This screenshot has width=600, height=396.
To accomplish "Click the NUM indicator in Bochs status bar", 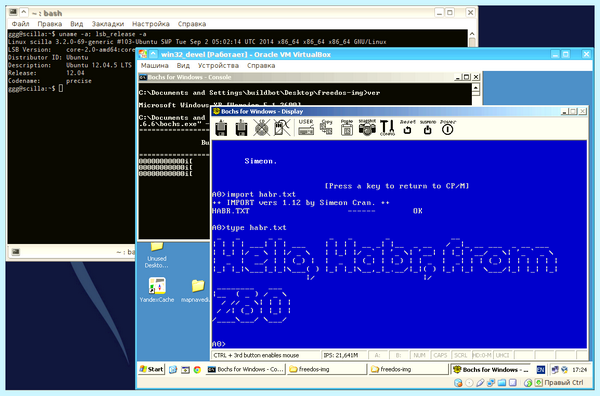I will (x=419, y=355).
